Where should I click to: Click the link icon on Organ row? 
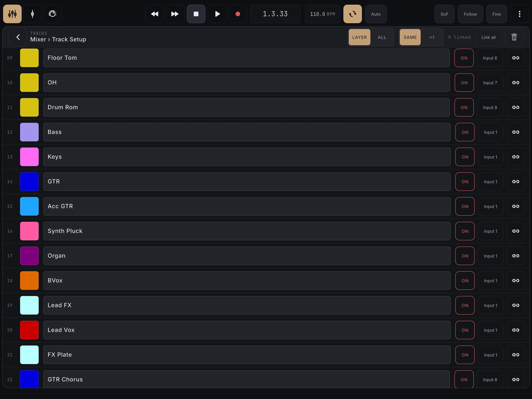tap(516, 256)
